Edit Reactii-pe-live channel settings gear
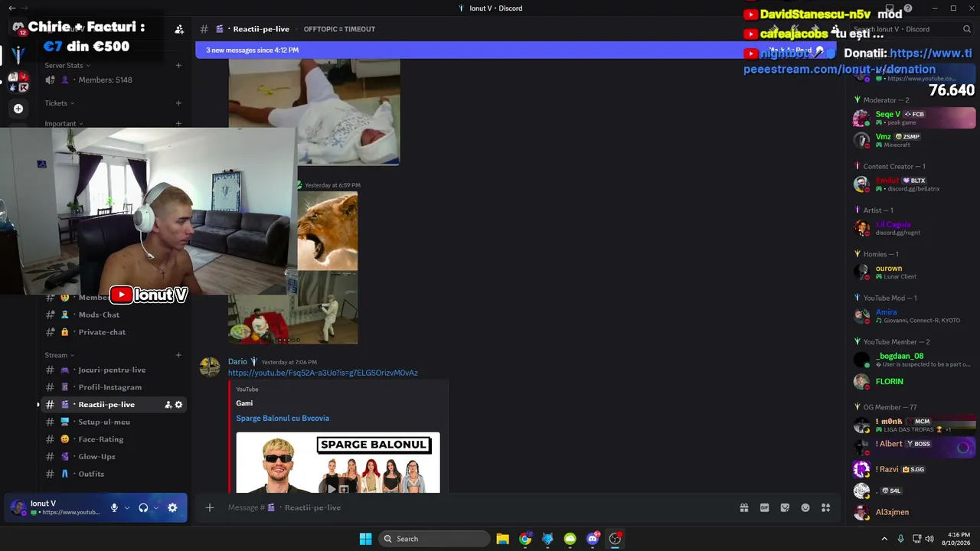Image resolution: width=980 pixels, height=551 pixels. point(179,405)
